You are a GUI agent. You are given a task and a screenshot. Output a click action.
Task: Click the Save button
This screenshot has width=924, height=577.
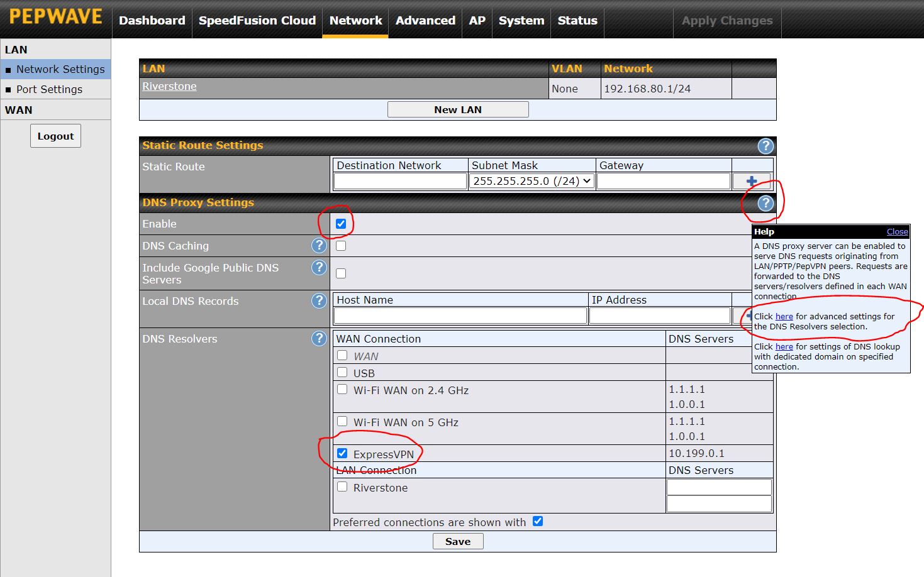pyautogui.click(x=457, y=541)
